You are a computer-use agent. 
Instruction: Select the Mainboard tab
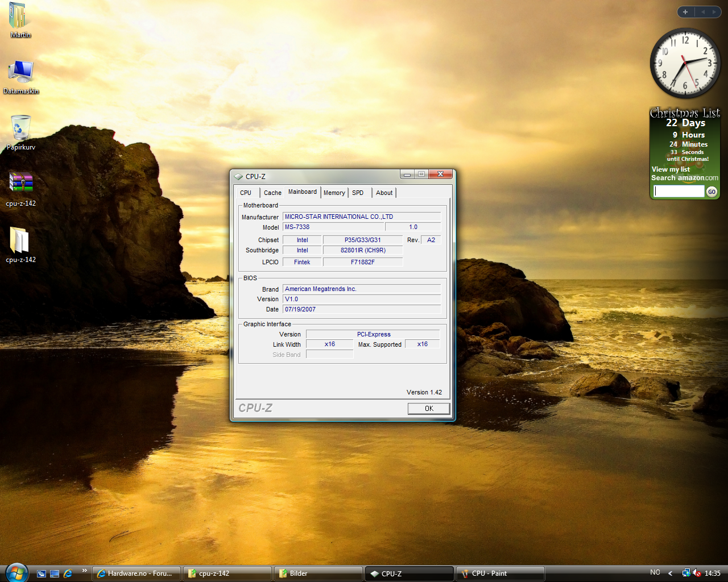pyautogui.click(x=303, y=192)
